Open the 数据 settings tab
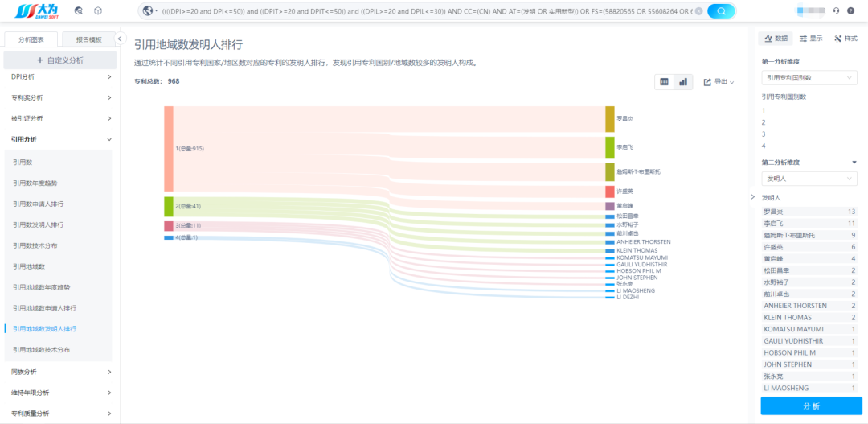This screenshot has height=424, width=868. [776, 39]
